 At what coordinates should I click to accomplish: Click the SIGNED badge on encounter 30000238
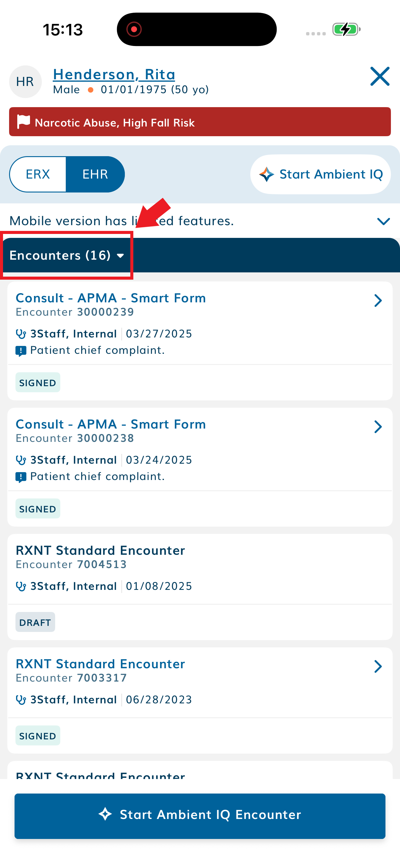click(38, 508)
